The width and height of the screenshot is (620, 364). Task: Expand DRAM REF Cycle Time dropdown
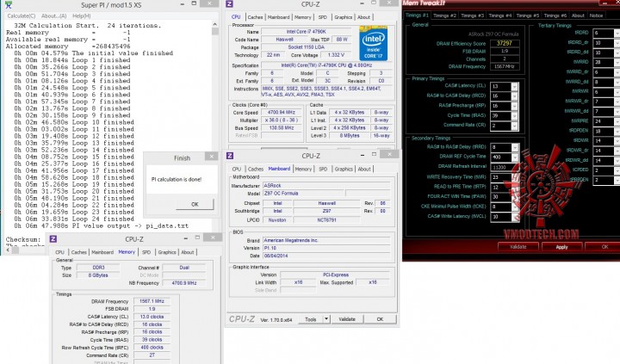pyautogui.click(x=514, y=157)
